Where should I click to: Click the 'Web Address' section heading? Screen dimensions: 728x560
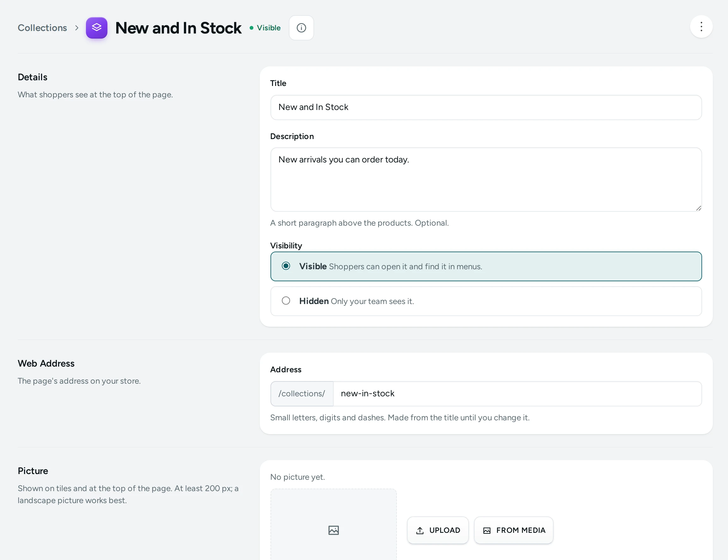coord(46,363)
